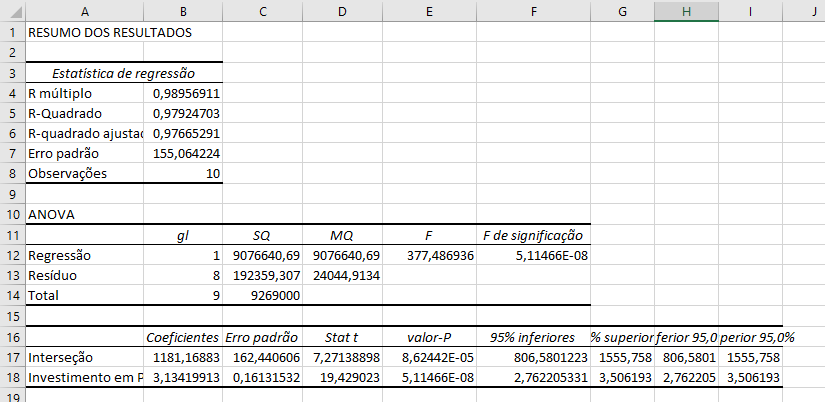The width and height of the screenshot is (825, 402).
Task: Click column F header
Action: click(x=534, y=10)
